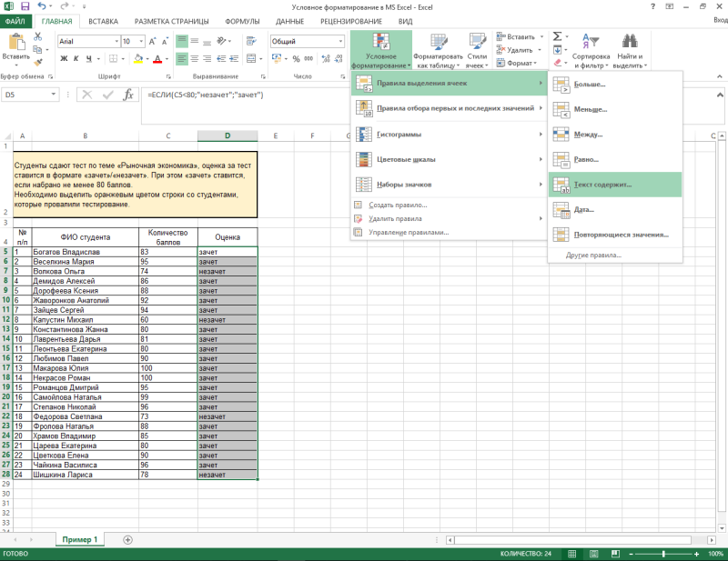Image resolution: width=728 pixels, height=561 pixels.
Task: Expand Вставить cells dropdown arrow
Action: tap(541, 36)
